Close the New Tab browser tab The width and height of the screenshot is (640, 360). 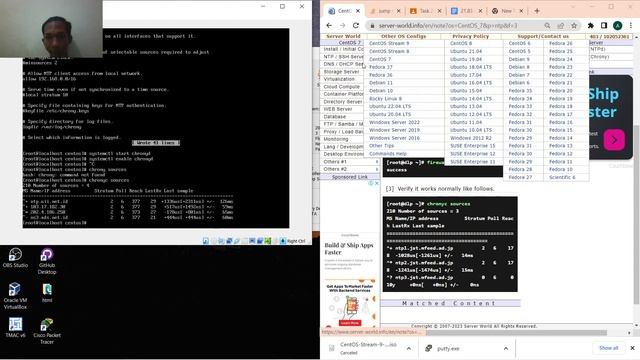point(521,11)
